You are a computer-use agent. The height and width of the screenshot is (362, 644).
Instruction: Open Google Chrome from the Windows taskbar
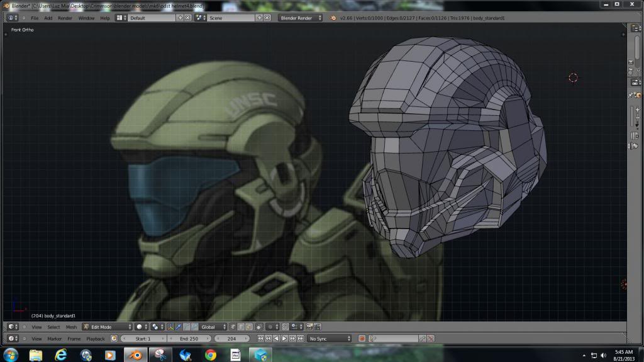(x=211, y=355)
